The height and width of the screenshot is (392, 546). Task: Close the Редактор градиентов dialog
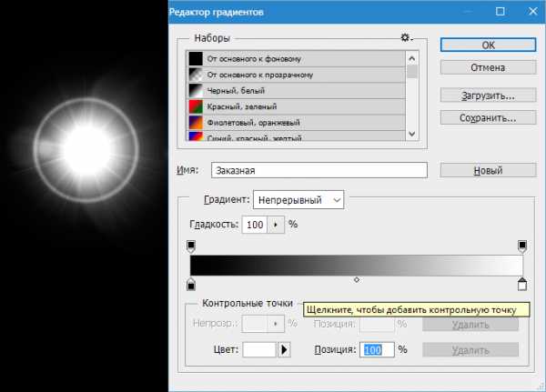coord(532,12)
